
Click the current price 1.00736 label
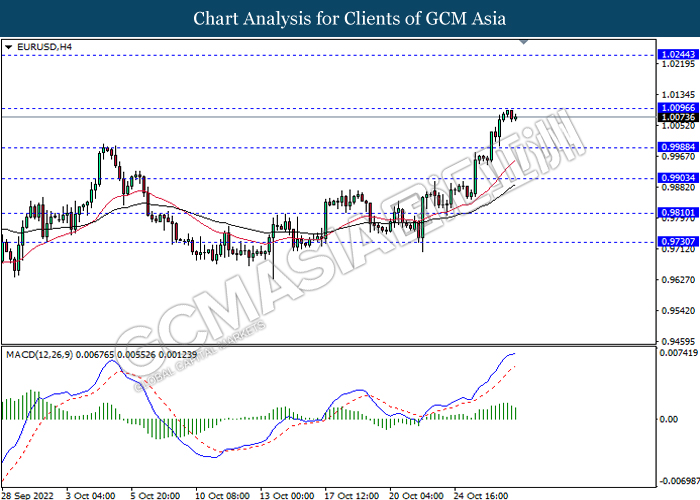tap(678, 117)
